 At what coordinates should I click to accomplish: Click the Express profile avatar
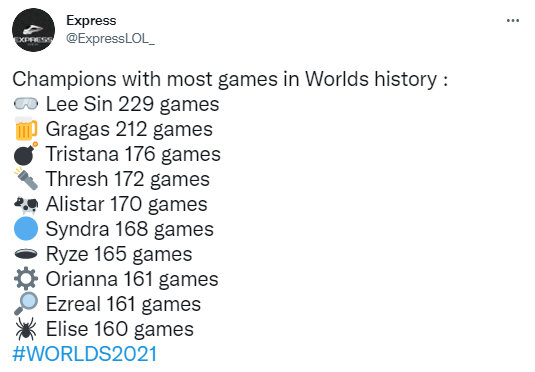coord(33,30)
